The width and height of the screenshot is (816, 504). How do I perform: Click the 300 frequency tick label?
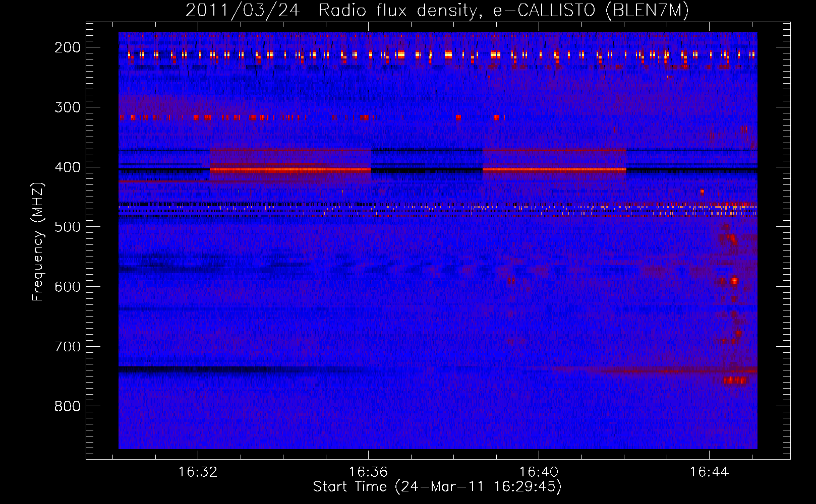click(68, 107)
